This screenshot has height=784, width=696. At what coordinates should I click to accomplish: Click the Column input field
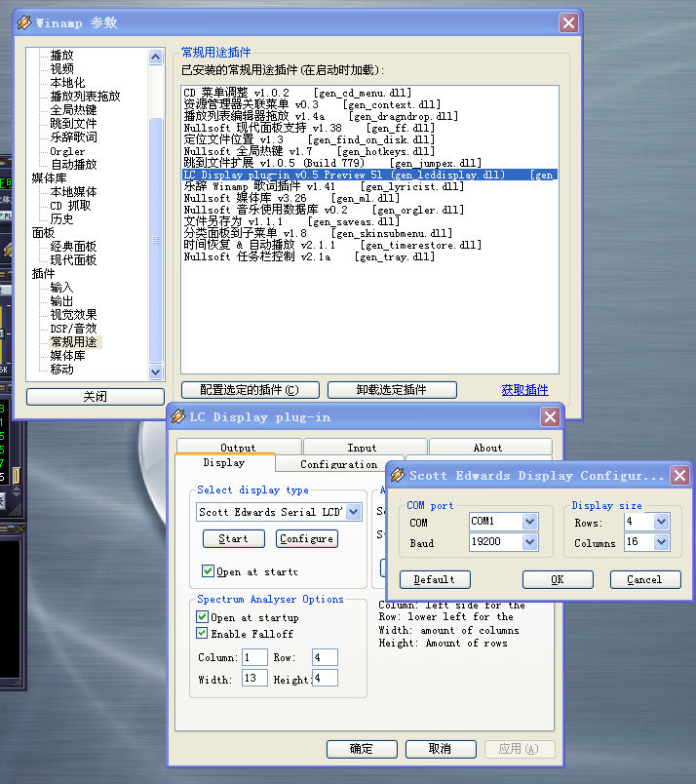(254, 657)
